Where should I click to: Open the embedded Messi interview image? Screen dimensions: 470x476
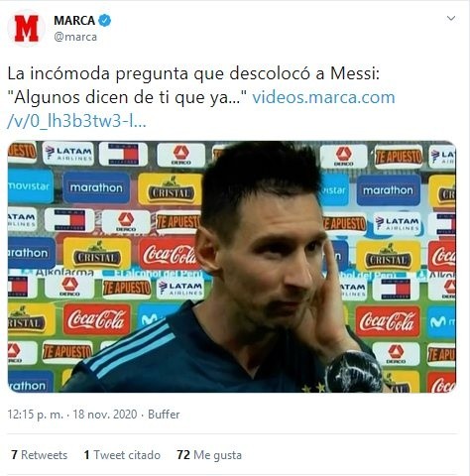coord(232,267)
